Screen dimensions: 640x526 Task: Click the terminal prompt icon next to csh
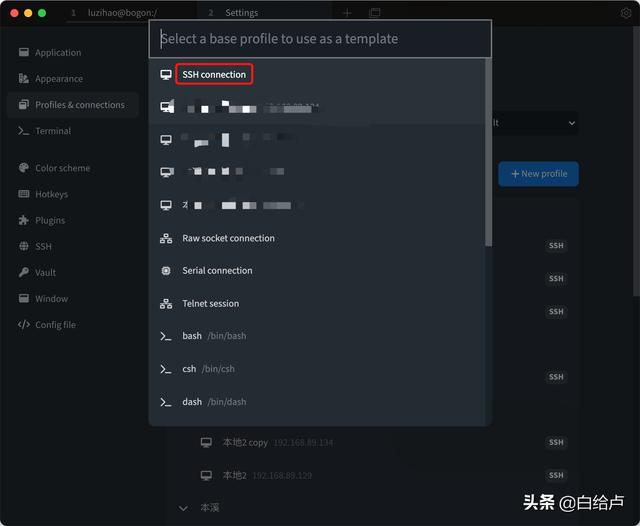[x=166, y=369]
